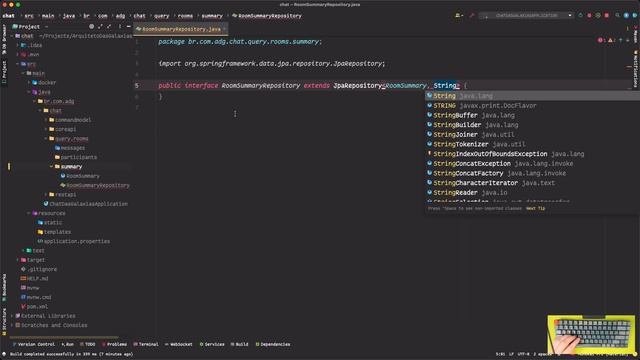
Task: Choose StringTokenizer completion suggestion
Action: (x=532, y=144)
